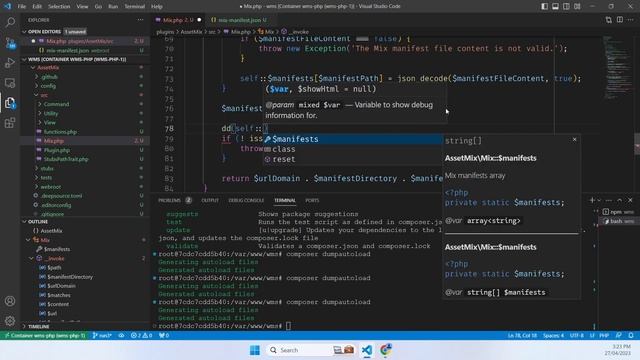Open customize layout icon in title bar
The image size is (640, 360).
pyautogui.click(x=577, y=6)
